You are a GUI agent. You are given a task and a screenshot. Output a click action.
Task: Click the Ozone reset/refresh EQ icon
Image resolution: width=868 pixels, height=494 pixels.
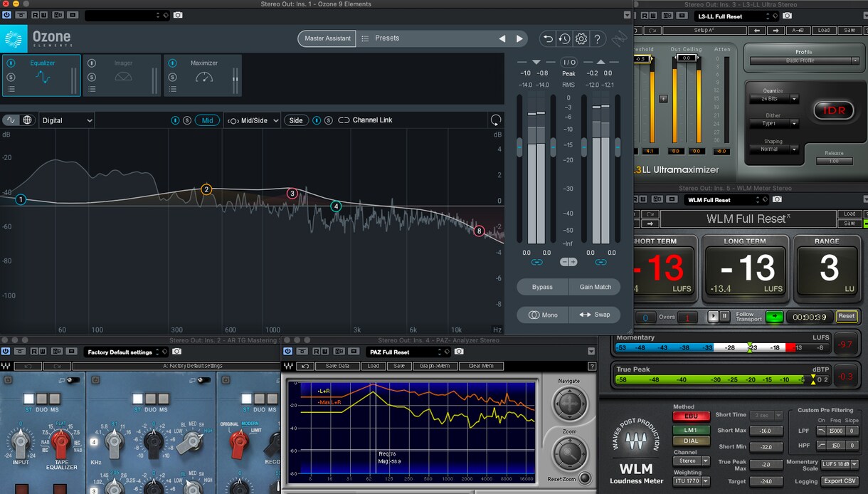[x=496, y=120]
